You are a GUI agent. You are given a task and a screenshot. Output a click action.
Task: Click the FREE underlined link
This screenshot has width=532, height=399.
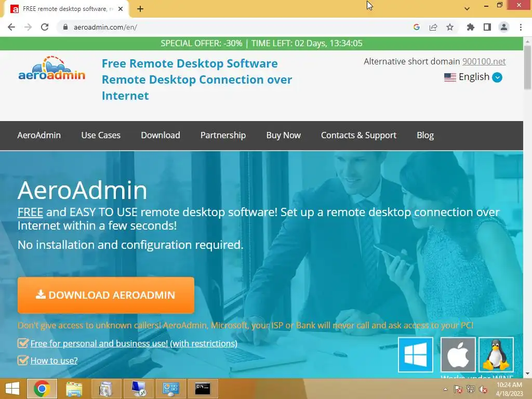tap(30, 212)
